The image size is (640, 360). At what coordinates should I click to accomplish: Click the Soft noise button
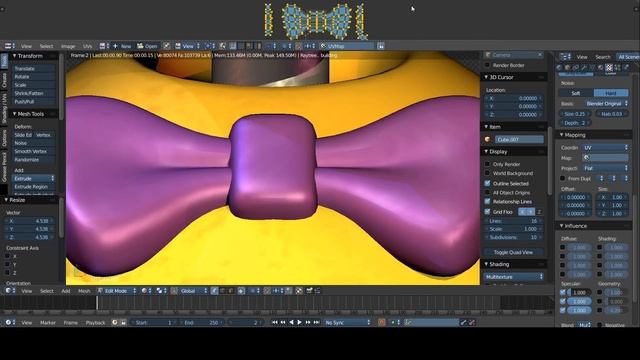[576, 93]
